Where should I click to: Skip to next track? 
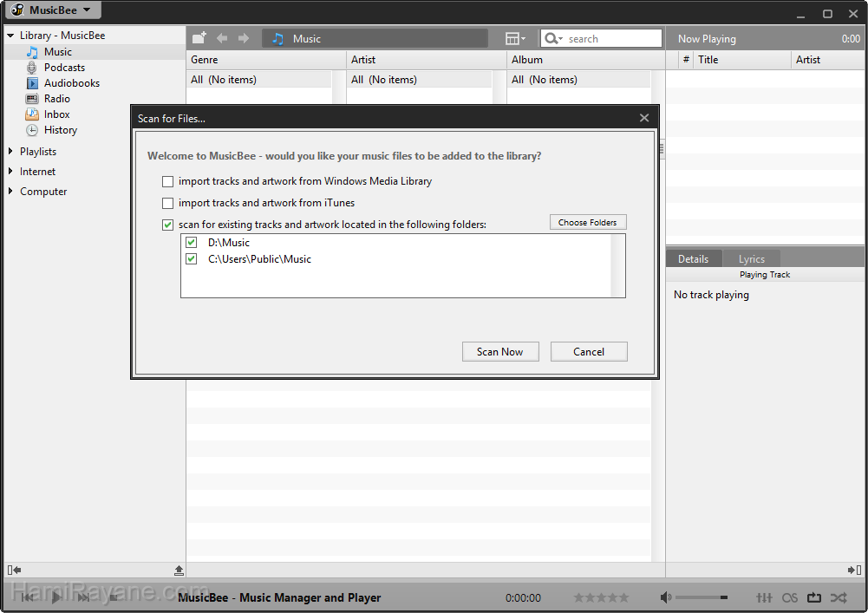pos(83,597)
